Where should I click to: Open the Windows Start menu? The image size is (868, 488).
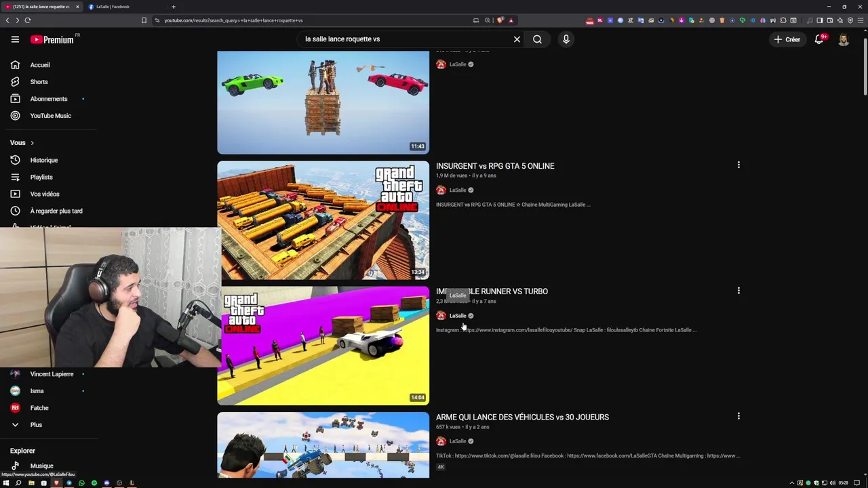pos(5,483)
